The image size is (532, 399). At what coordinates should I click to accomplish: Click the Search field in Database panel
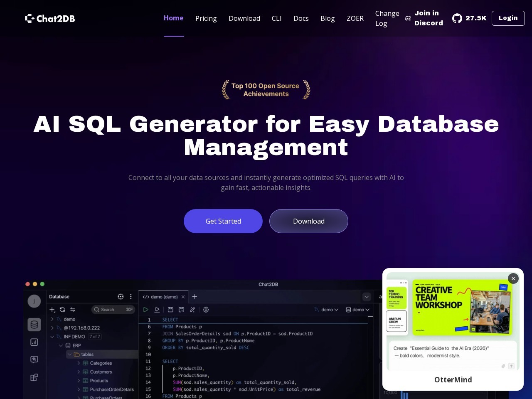113,310
